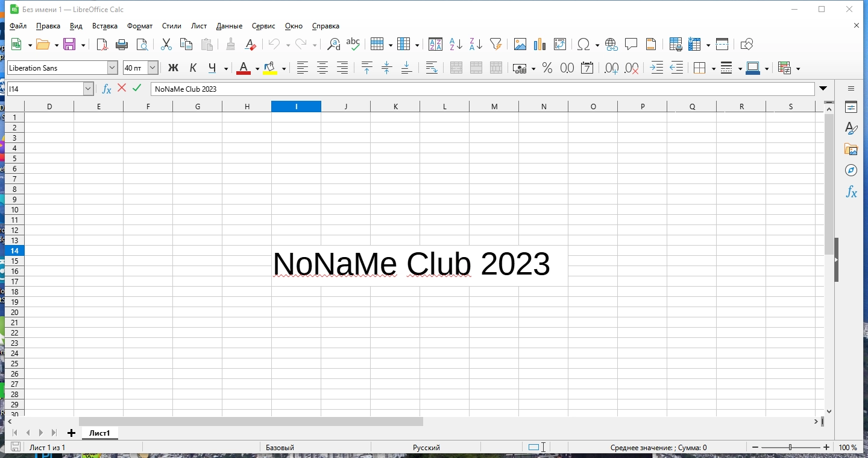Open the sidebar Styles panel
This screenshot has height=458, width=868.
click(851, 129)
